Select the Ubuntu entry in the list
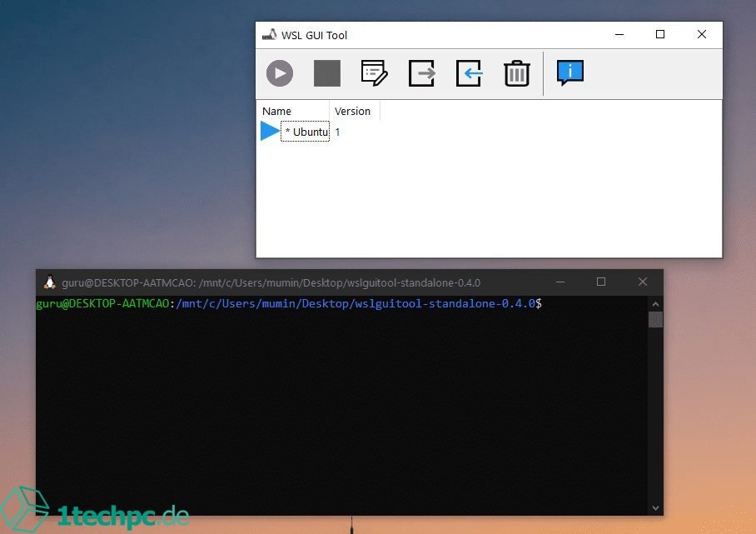The width and height of the screenshot is (756, 534). 305,132
